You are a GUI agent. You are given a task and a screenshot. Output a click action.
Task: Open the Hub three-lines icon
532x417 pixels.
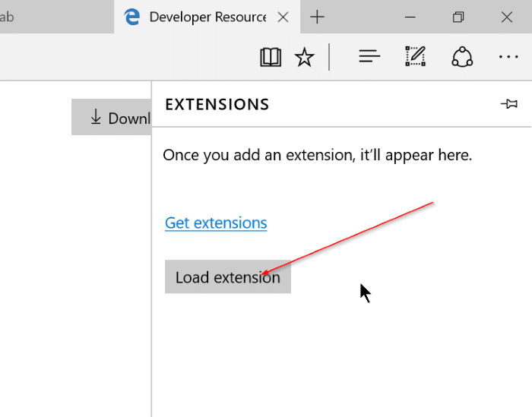(x=369, y=56)
